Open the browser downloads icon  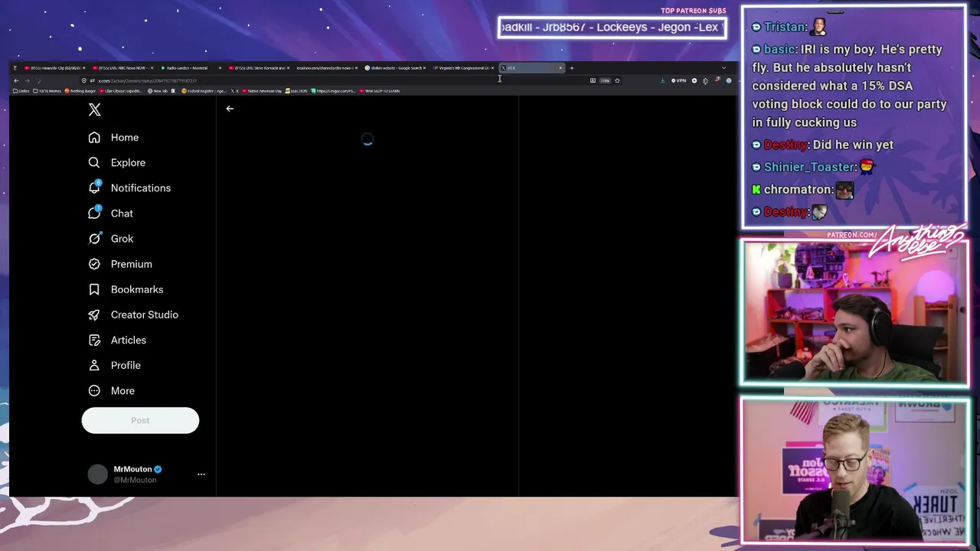662,80
